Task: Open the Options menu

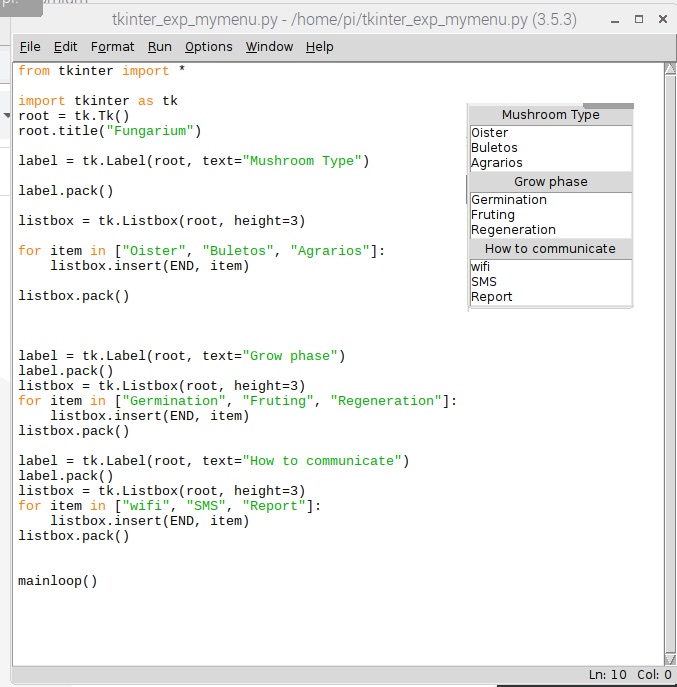Action: click(209, 46)
